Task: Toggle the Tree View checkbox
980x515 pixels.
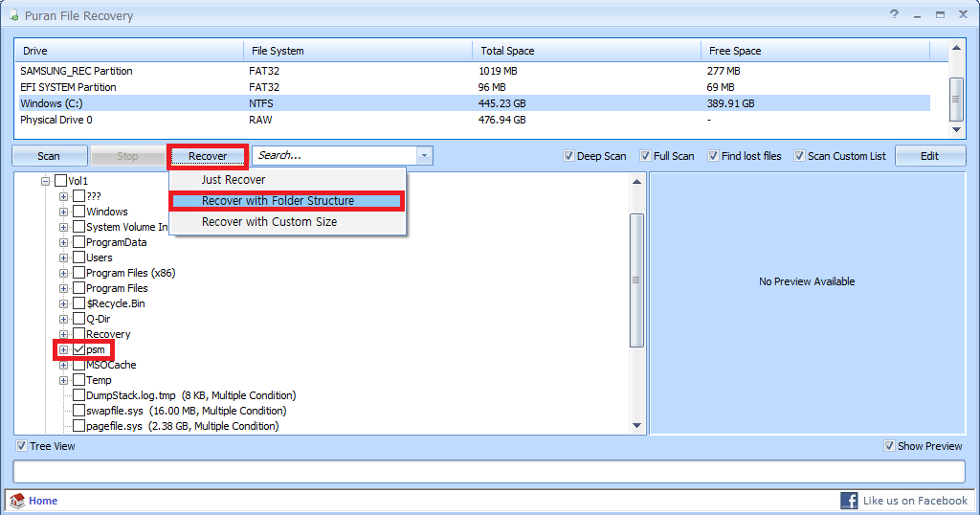Action: tap(21, 446)
